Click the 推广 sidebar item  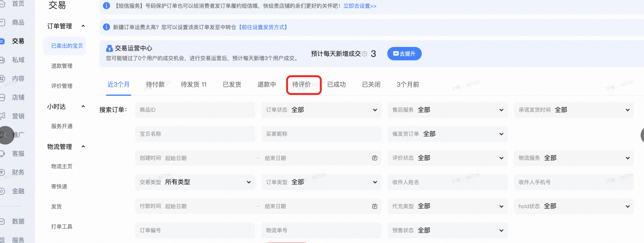click(x=19, y=135)
